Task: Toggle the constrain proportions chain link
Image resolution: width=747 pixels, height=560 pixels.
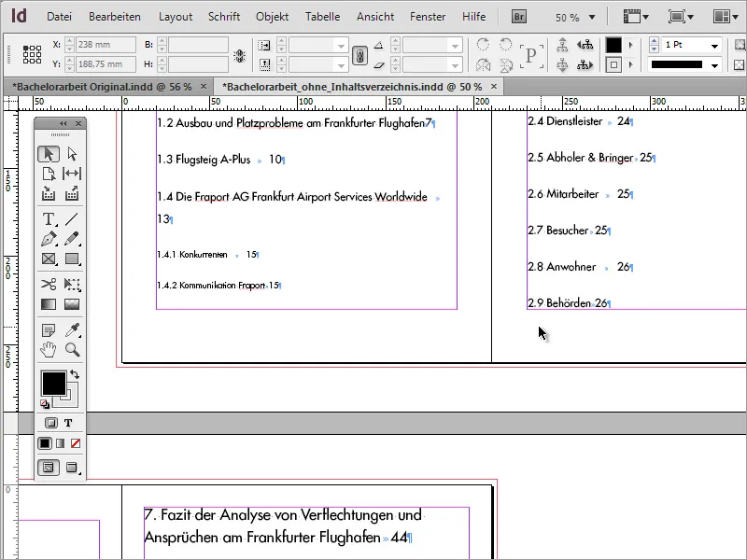Action: (x=359, y=55)
